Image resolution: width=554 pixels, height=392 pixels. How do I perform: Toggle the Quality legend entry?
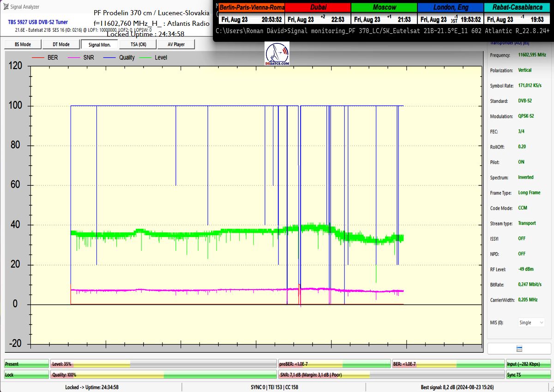pos(120,58)
